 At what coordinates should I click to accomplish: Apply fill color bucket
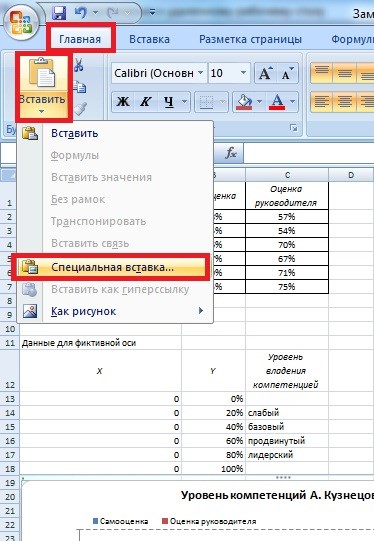coord(244,102)
